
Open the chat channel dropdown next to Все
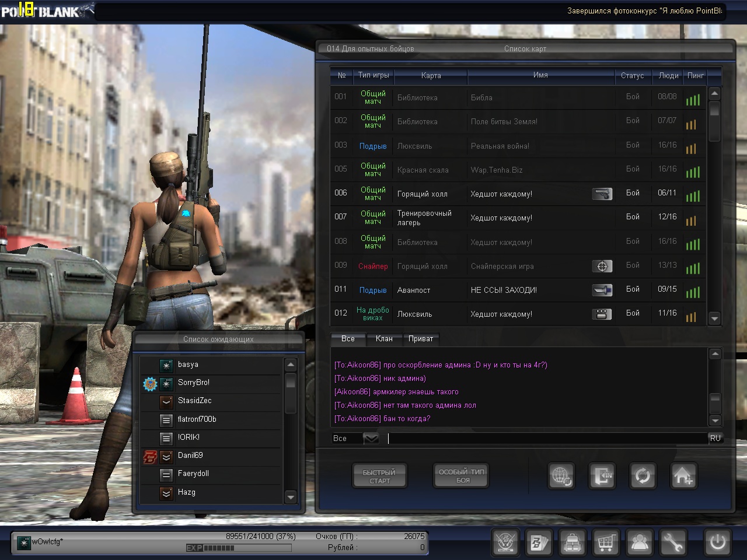coord(371,438)
